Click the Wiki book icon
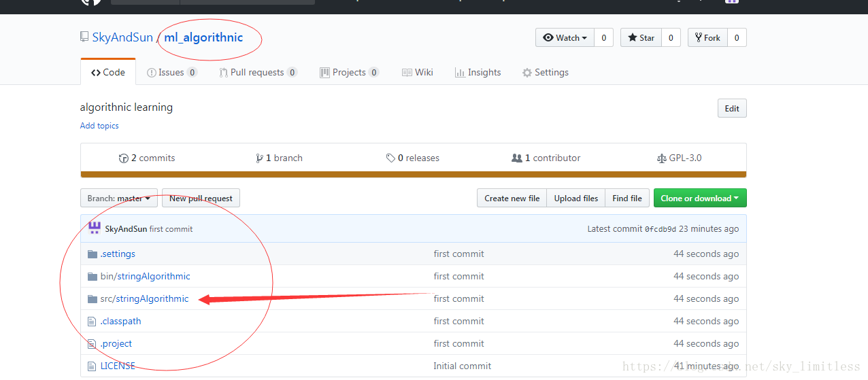The width and height of the screenshot is (868, 380). click(x=407, y=73)
